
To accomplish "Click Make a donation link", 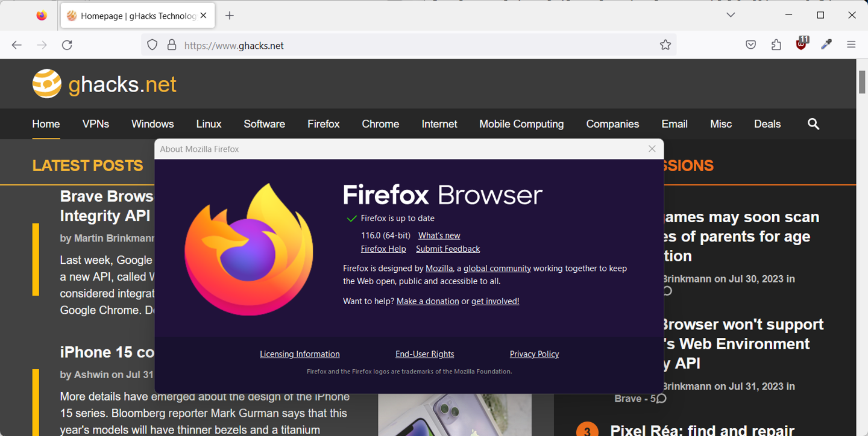I will coord(428,301).
